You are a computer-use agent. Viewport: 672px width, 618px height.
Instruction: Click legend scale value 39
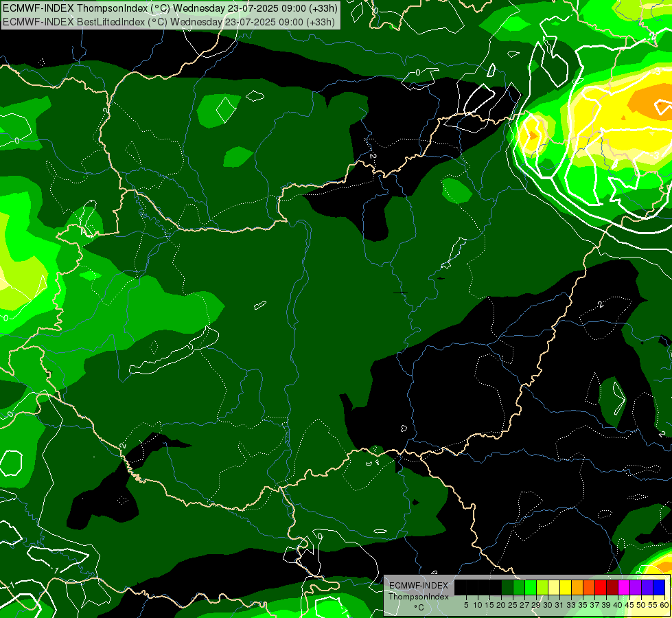(606, 605)
